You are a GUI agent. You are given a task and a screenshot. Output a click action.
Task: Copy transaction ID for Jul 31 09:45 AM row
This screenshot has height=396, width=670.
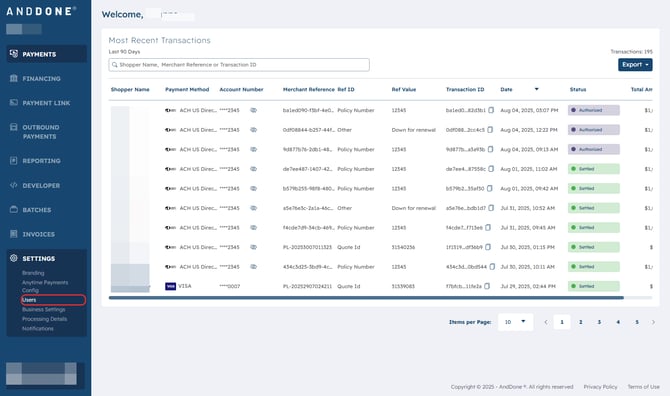point(488,228)
